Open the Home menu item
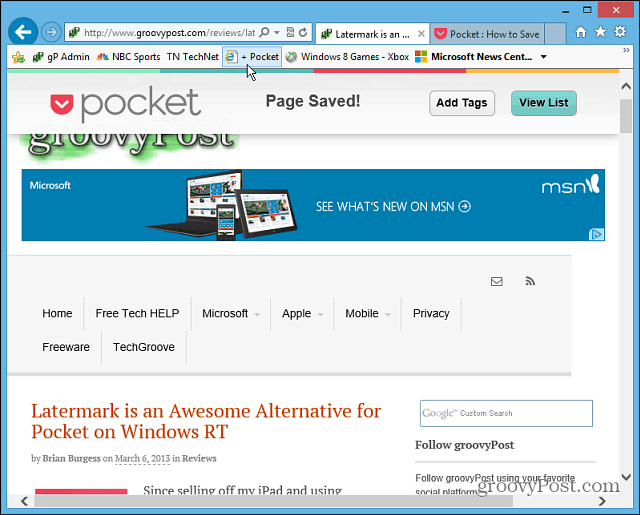Viewport: 640px width, 515px height. [57, 313]
